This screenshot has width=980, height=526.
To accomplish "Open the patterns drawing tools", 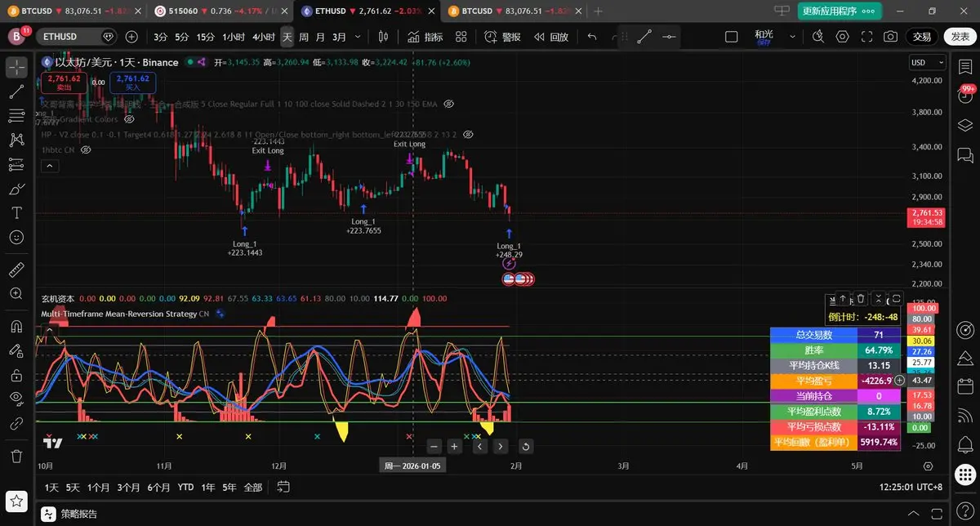I will coord(16,140).
